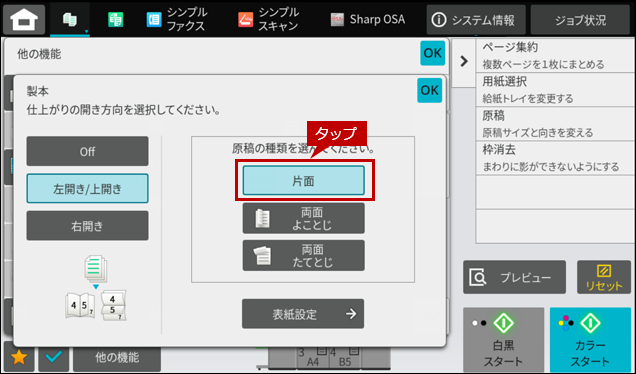636x374 pixels.
Task: Select 右開き binding direction
Action: pyautogui.click(x=87, y=226)
